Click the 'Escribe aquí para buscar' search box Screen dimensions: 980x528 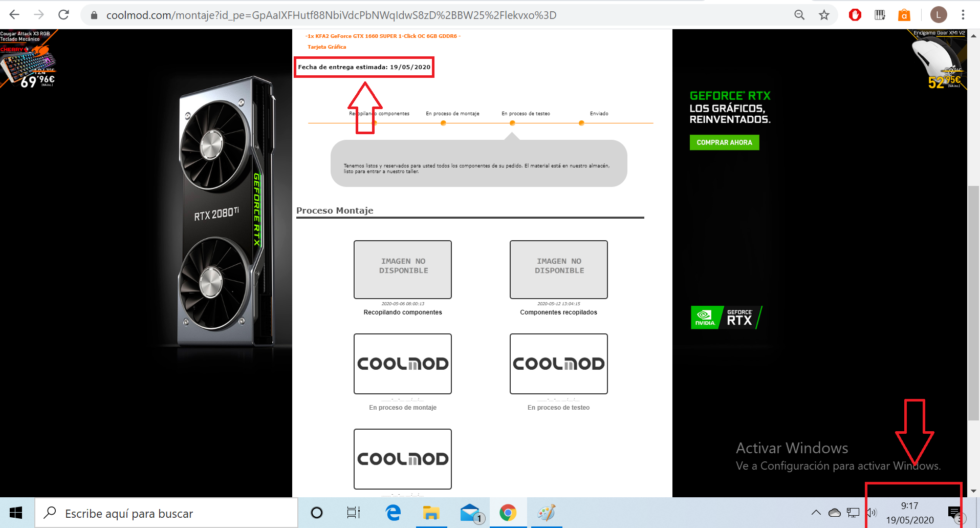166,513
